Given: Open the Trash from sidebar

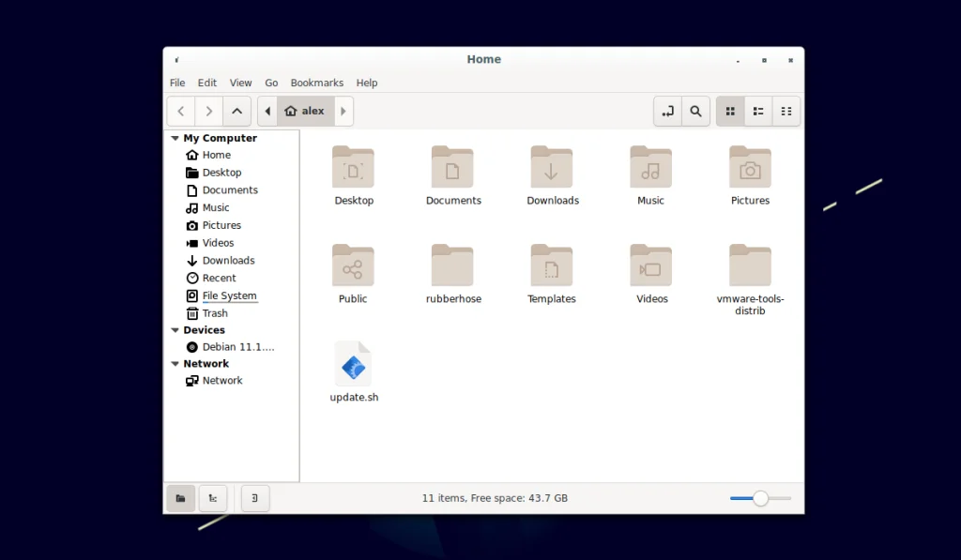Looking at the screenshot, I should [214, 312].
